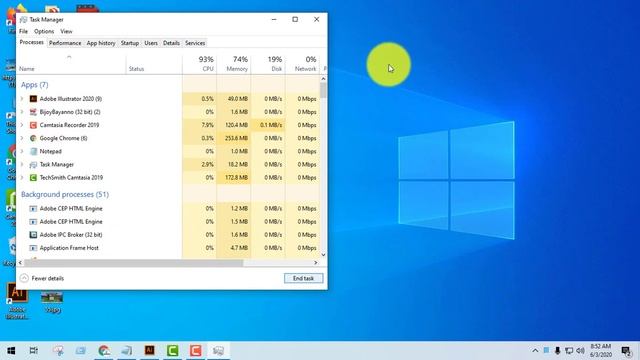Sort processes by Network column
The image size is (640, 360).
[302, 64]
